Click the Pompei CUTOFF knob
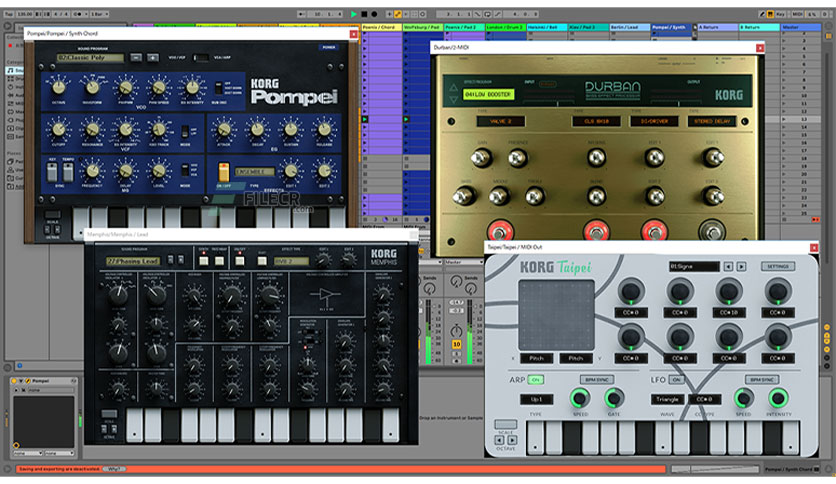This screenshot has width=836, height=484. [x=59, y=129]
